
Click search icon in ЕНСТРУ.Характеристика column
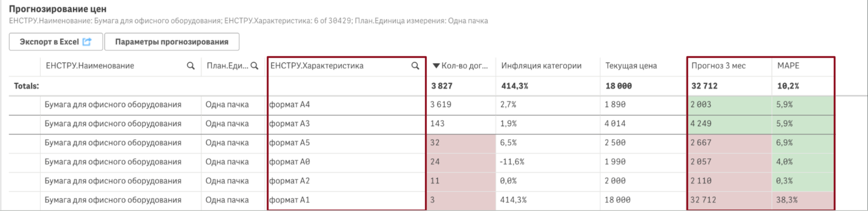(415, 66)
